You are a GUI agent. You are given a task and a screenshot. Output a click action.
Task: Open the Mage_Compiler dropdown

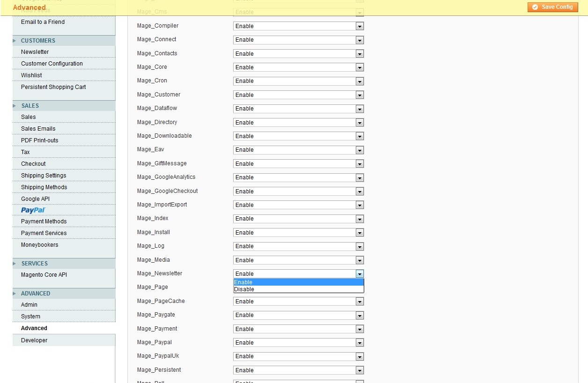click(x=298, y=26)
